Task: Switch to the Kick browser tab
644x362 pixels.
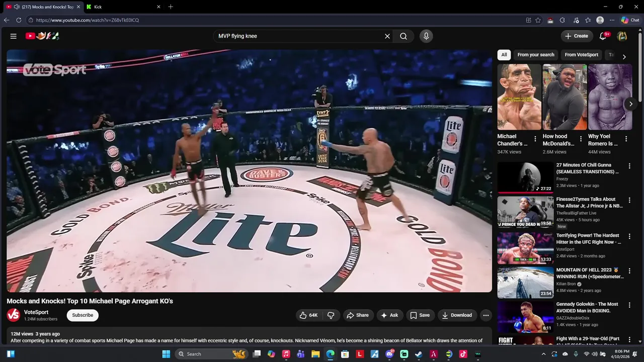Action: tap(123, 7)
